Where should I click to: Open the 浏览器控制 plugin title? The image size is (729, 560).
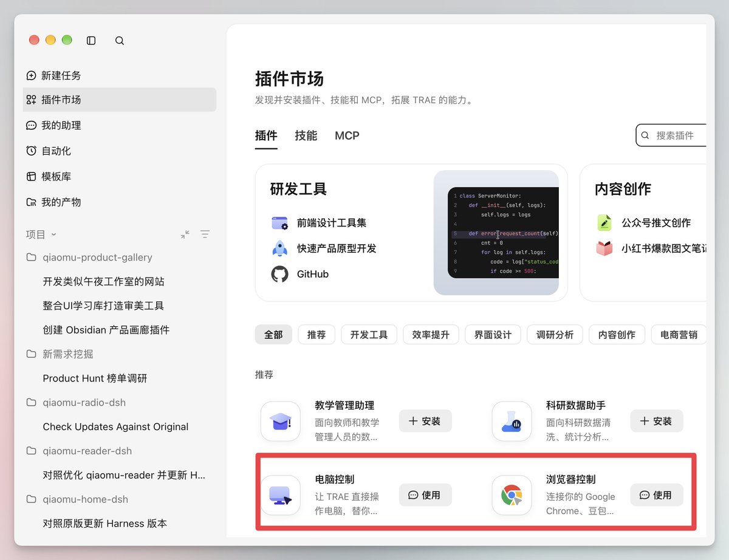(571, 479)
